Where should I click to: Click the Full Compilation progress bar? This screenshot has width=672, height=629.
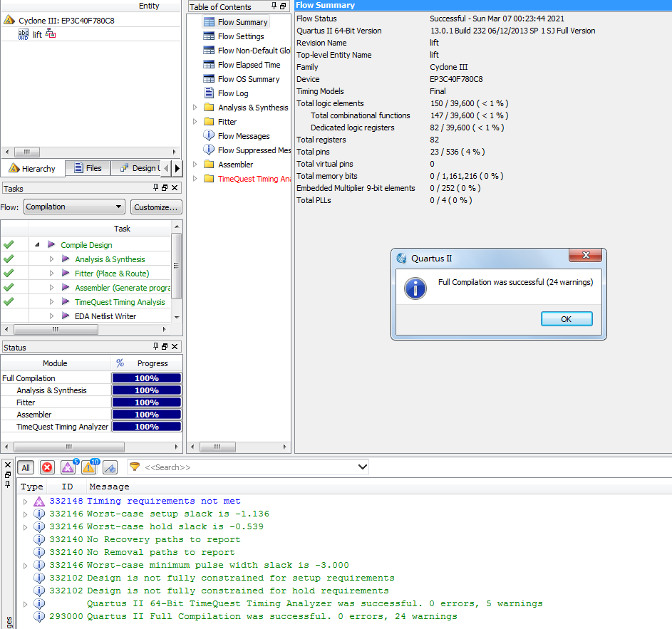tap(147, 378)
